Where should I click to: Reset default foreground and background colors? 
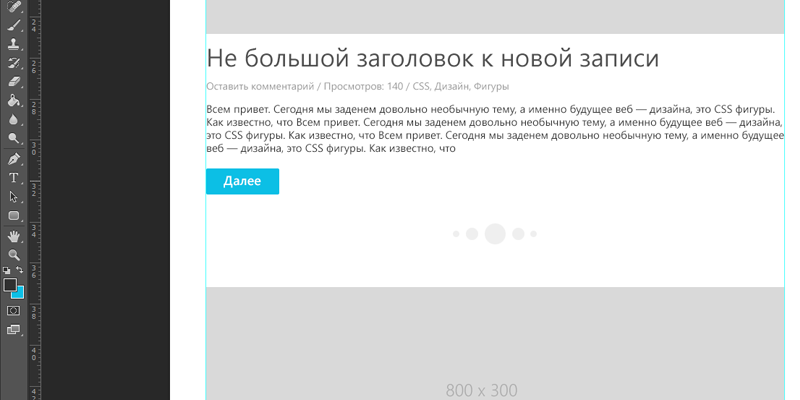[x=6, y=271]
